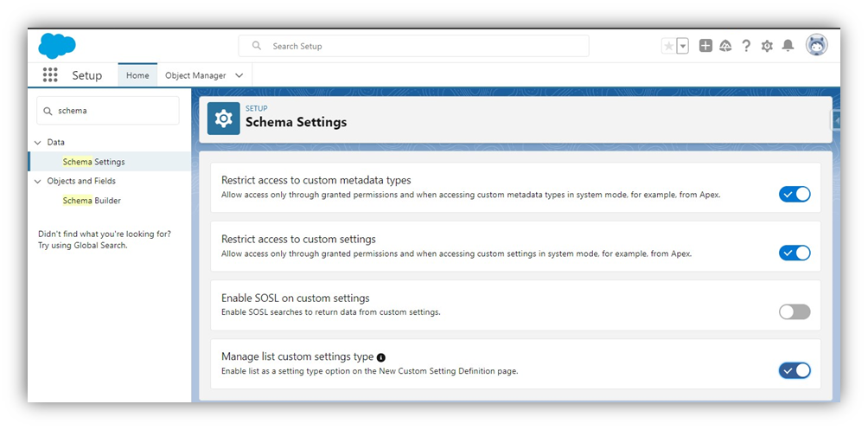Image resolution: width=868 pixels, height=430 pixels.
Task: Click the Salesforce cloud logo
Action: click(x=57, y=46)
